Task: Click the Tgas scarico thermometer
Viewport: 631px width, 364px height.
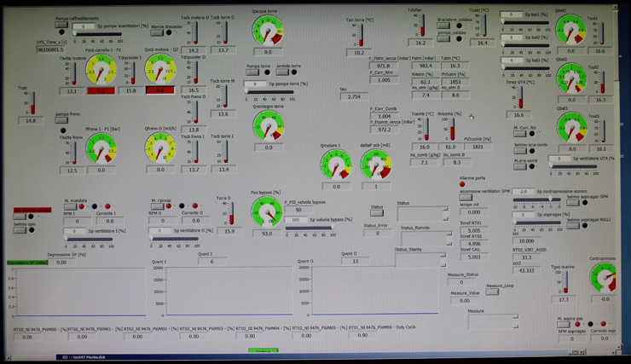Action: click(564, 282)
